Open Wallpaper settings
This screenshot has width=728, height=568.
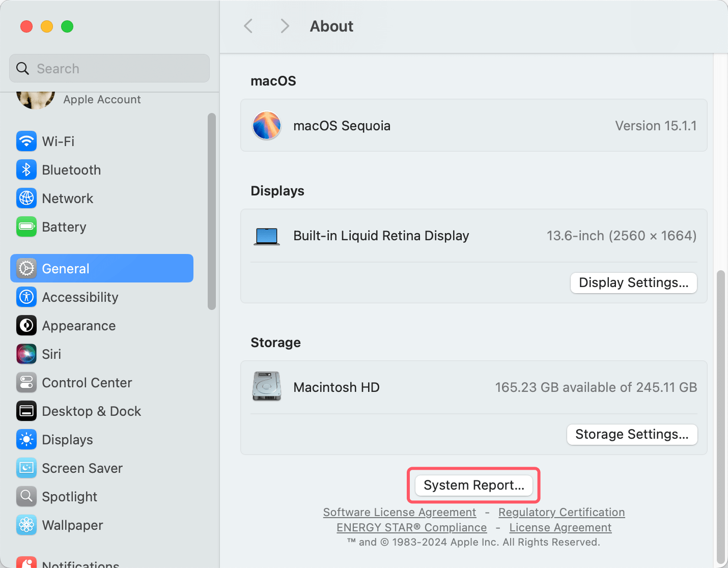72,525
